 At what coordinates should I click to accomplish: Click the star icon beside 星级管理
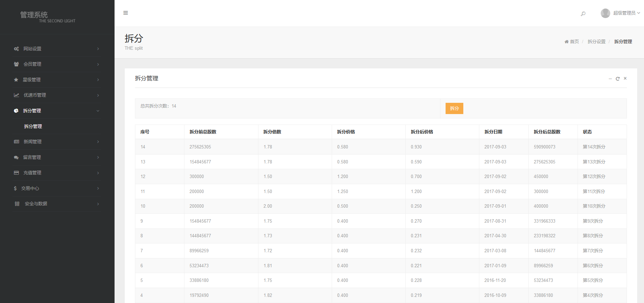16,80
